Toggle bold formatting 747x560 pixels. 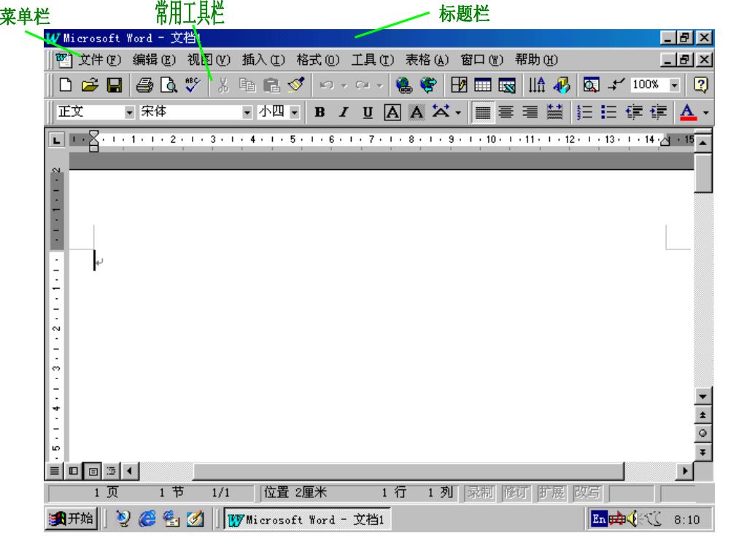320,112
